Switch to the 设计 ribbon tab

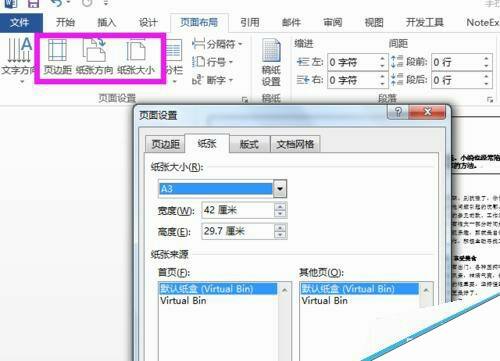(x=148, y=23)
